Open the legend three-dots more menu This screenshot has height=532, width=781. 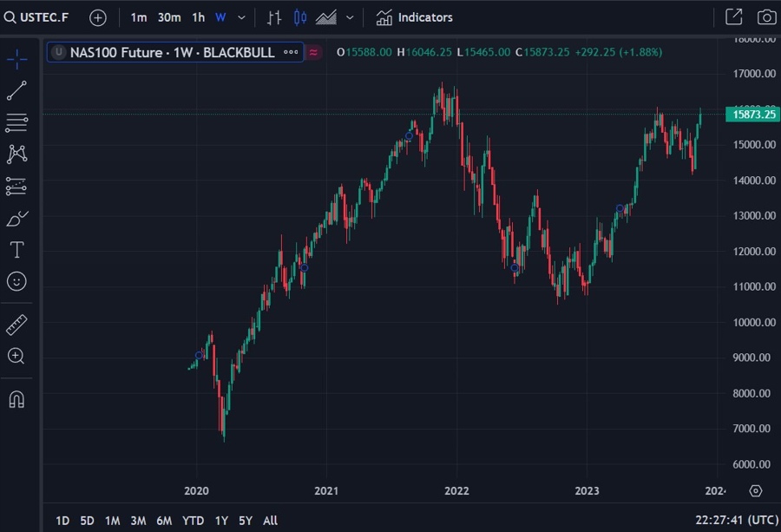(291, 52)
